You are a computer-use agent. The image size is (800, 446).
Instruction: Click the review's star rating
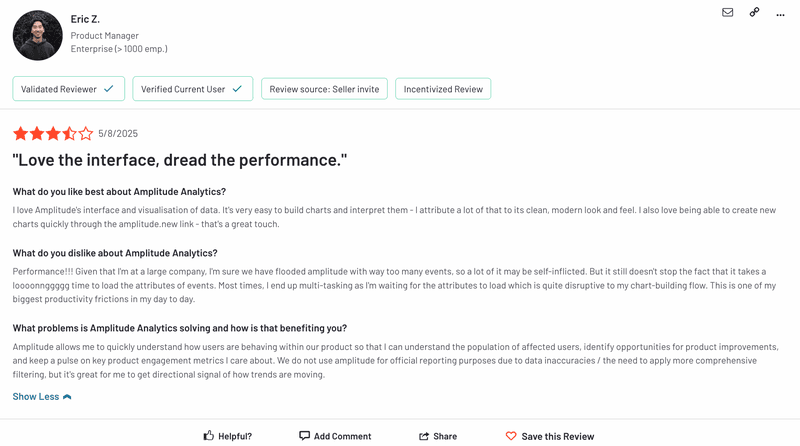(x=52, y=133)
